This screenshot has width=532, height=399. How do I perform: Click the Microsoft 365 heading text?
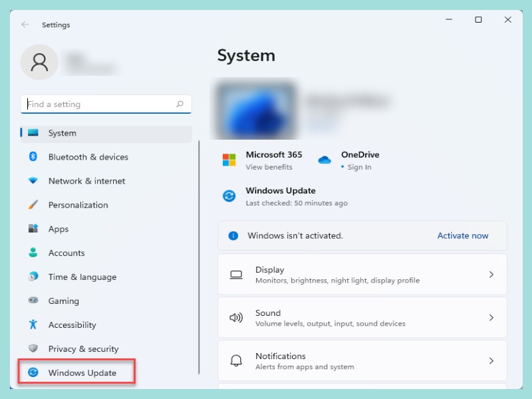pos(274,155)
